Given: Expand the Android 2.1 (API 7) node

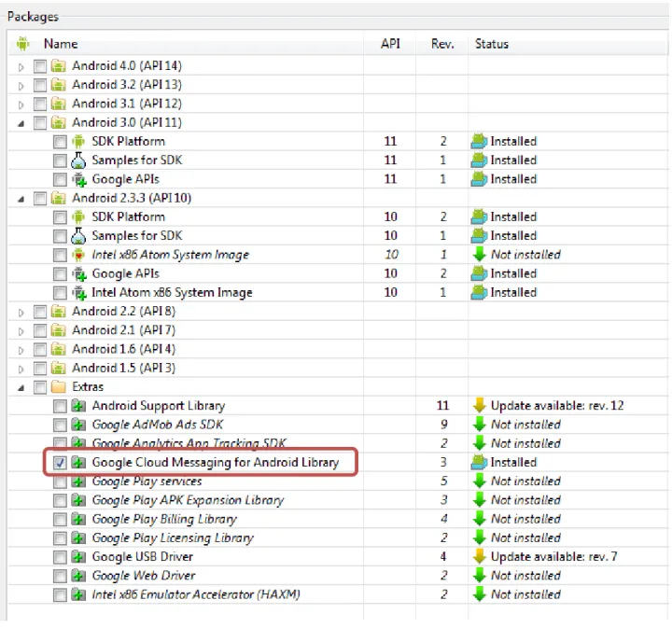Looking at the screenshot, I should [21, 331].
